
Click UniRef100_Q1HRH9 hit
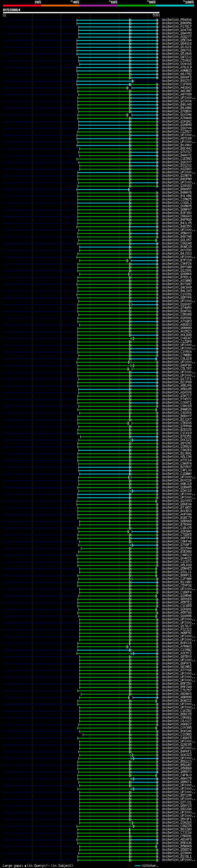(177, 125)
